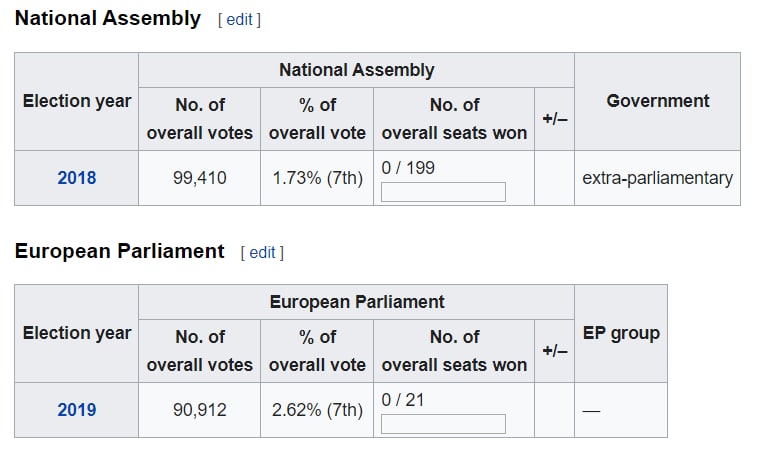Click the 0 / 199 seats bar
This screenshot has height=458, width=759.
click(x=443, y=192)
